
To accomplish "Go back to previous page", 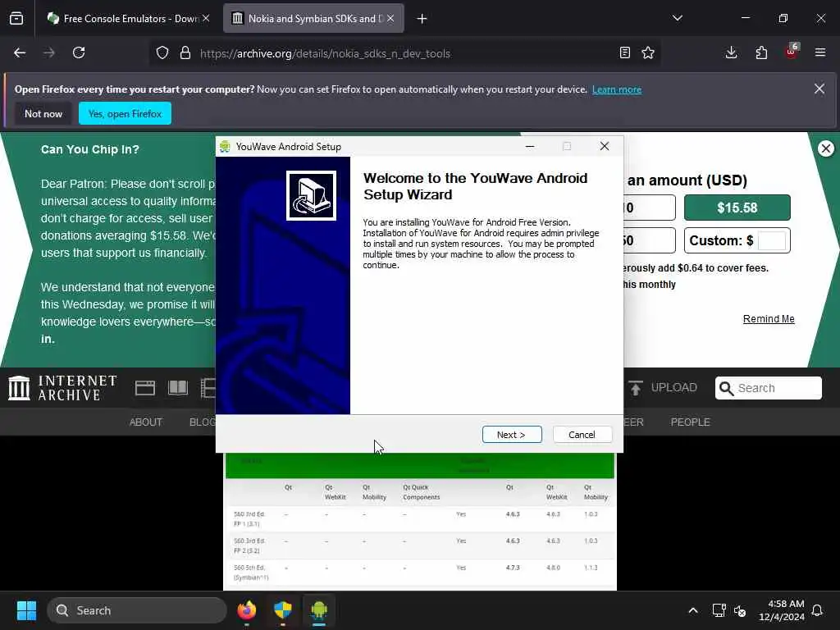I will point(20,53).
